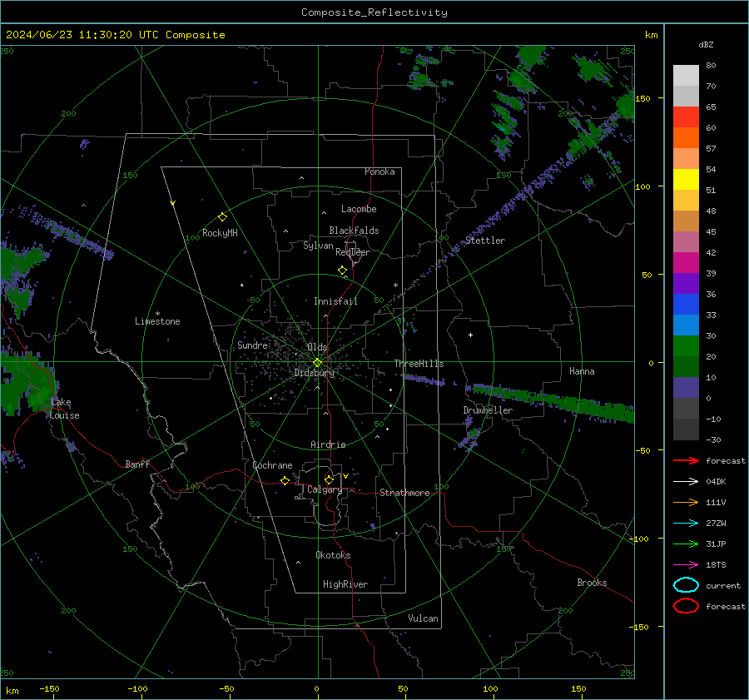Select the 33 dBZ blue swatch
The image size is (749, 700).
[686, 325]
